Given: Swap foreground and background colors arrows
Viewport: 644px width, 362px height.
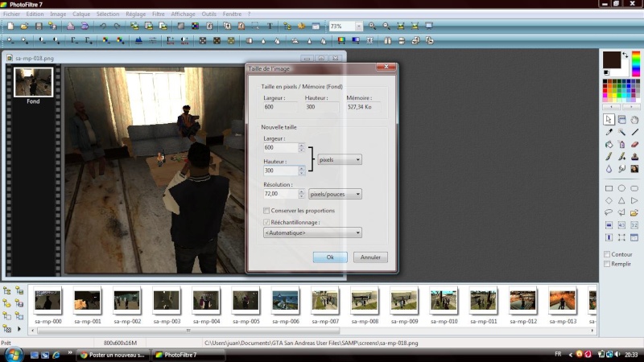Looking at the screenshot, I should pyautogui.click(x=625, y=55).
